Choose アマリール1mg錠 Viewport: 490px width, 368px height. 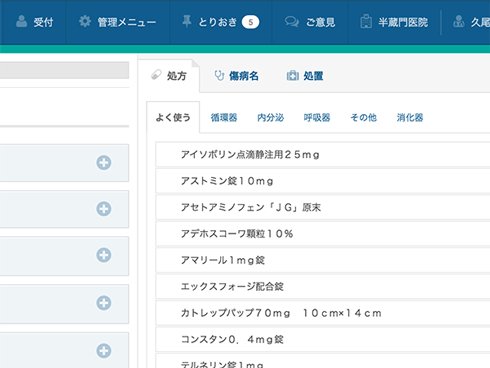point(323,260)
